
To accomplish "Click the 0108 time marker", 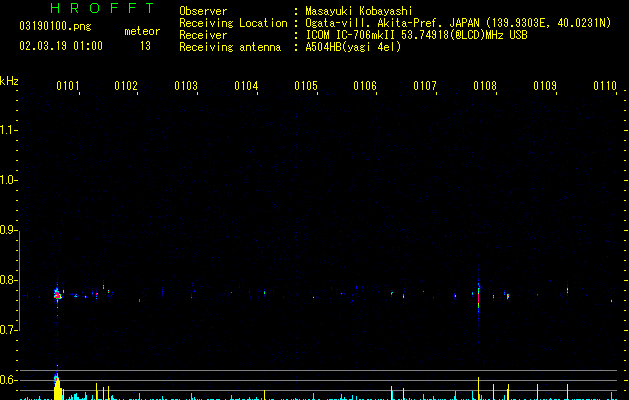I will pos(485,86).
